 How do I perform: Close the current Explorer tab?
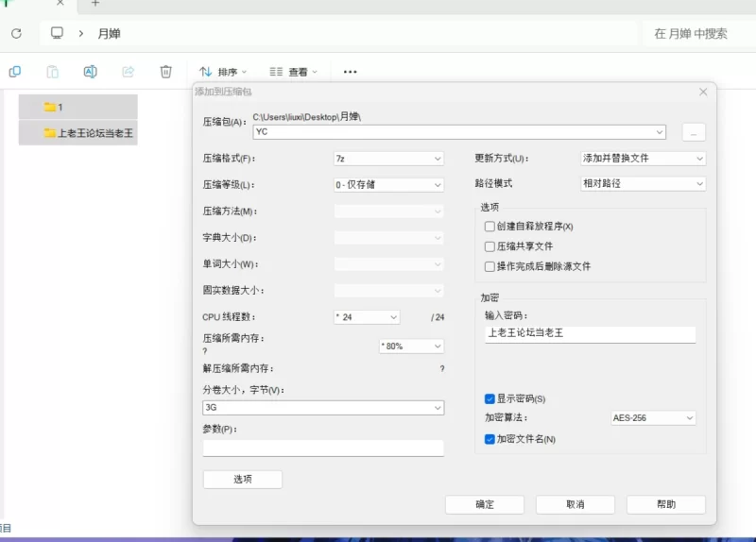tap(60, 3)
